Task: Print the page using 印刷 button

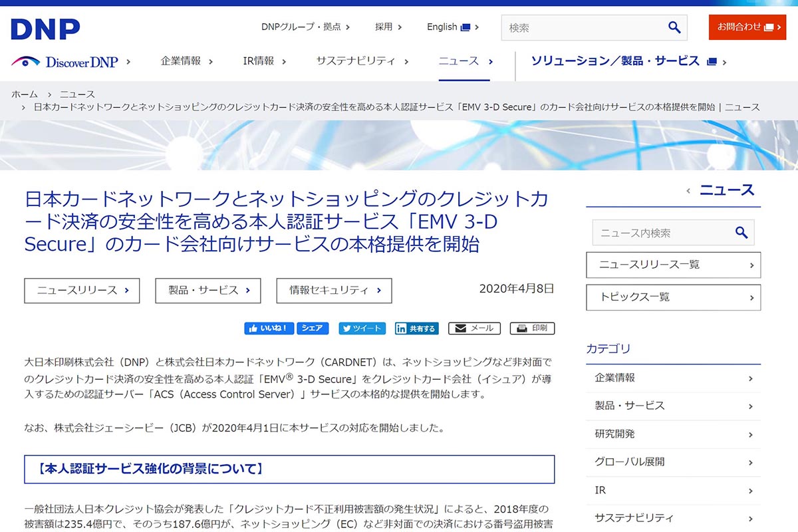Action: 532,329
